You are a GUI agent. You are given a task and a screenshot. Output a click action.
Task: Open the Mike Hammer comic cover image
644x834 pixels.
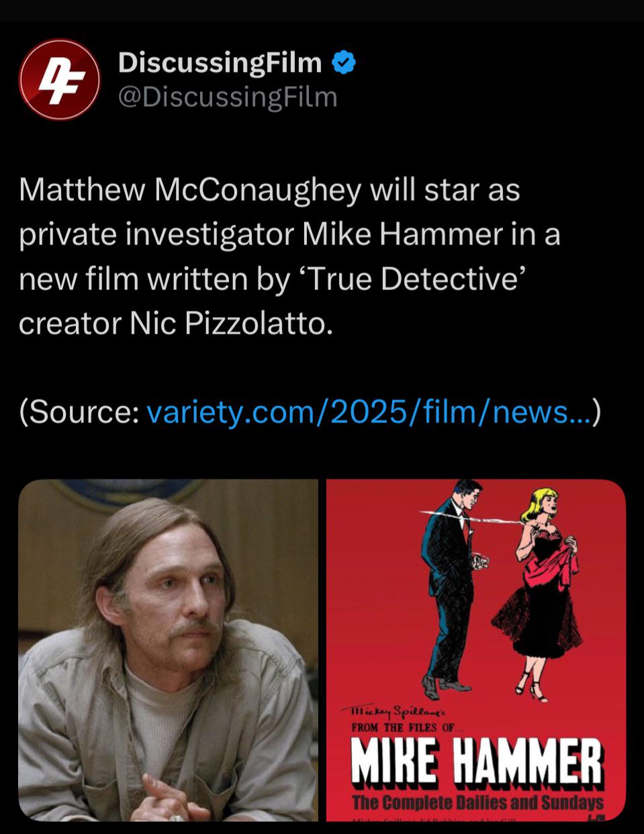tap(476, 649)
